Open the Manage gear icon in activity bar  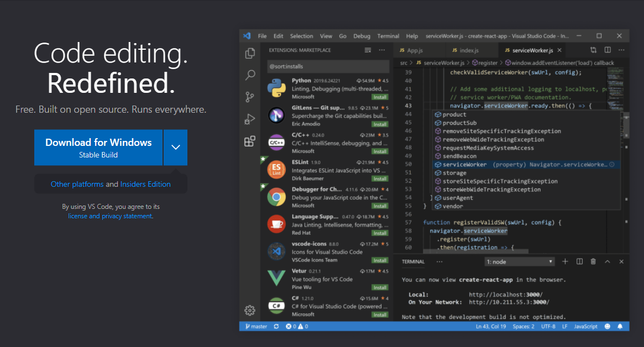[250, 311]
